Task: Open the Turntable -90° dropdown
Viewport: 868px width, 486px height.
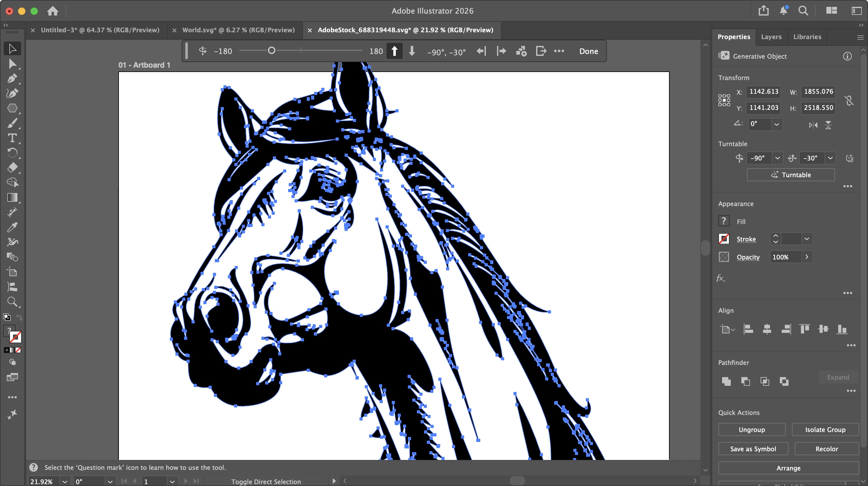Action: point(777,158)
